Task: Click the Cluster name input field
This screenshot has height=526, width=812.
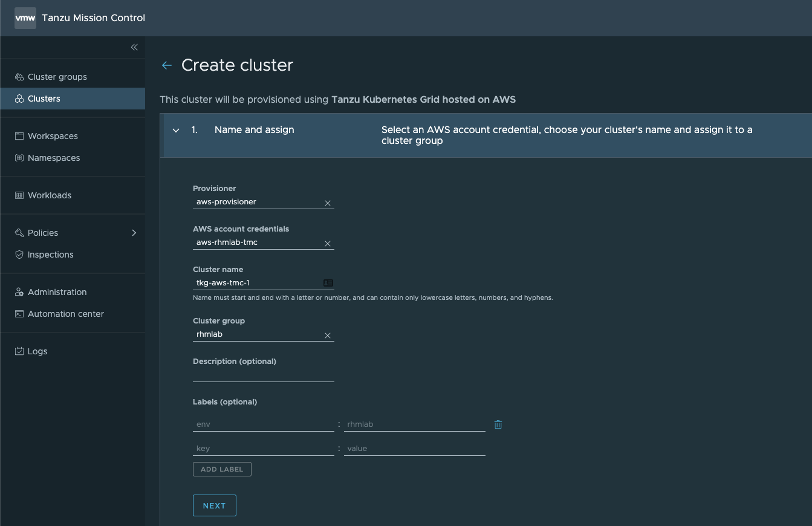Action: (264, 283)
